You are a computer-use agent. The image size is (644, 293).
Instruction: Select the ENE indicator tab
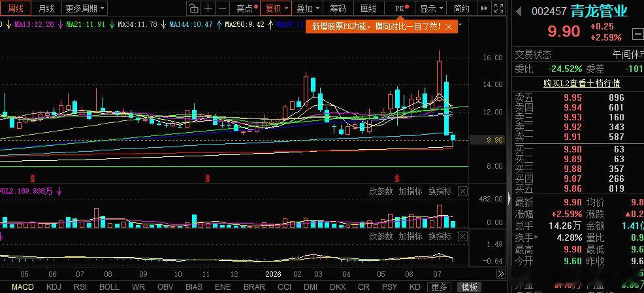[x=223, y=287]
